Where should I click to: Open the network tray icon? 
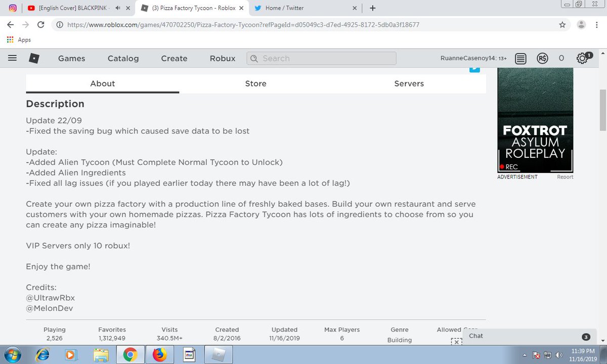click(548, 355)
